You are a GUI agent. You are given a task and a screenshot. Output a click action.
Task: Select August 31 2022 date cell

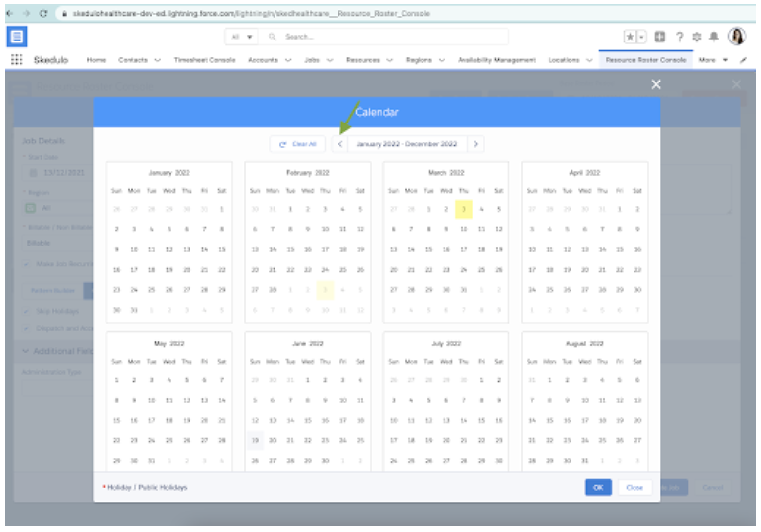tap(585, 460)
